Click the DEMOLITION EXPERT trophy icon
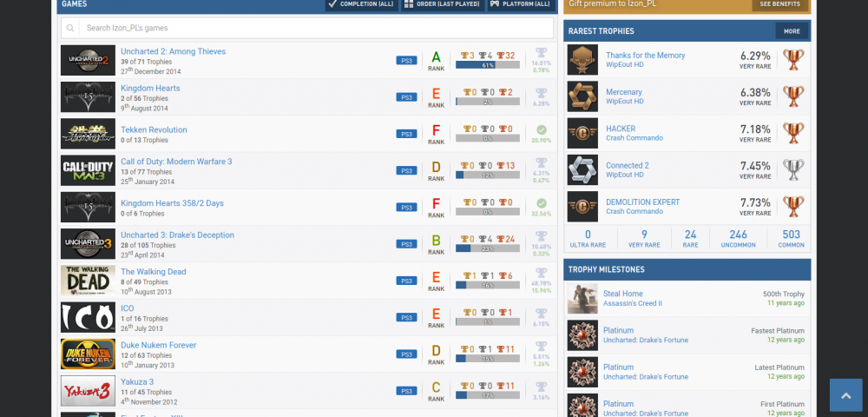This screenshot has width=868, height=417. point(582,207)
